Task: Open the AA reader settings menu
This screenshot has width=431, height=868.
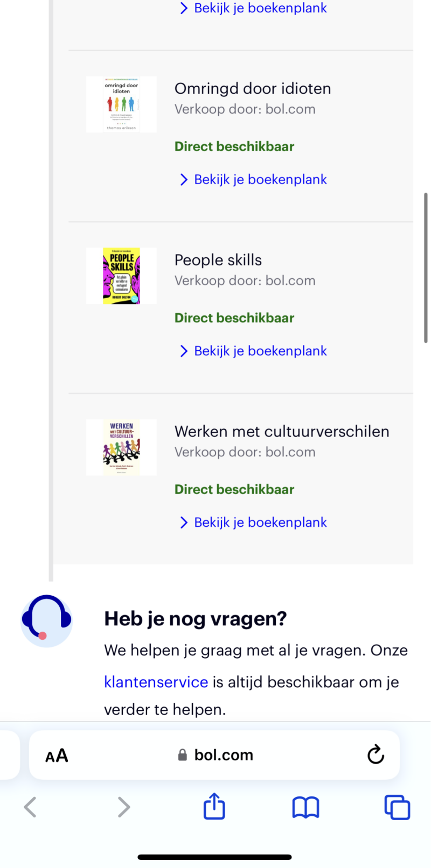Action: (x=57, y=756)
